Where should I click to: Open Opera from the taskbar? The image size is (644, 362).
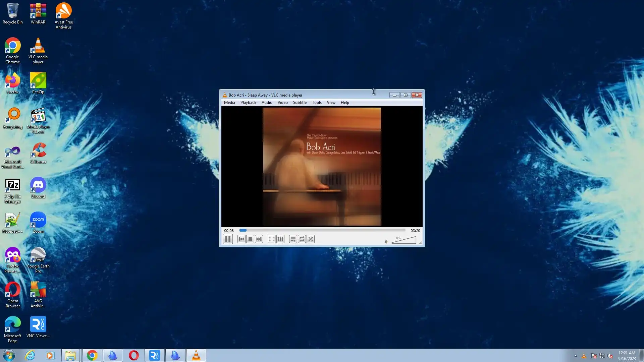click(x=134, y=355)
